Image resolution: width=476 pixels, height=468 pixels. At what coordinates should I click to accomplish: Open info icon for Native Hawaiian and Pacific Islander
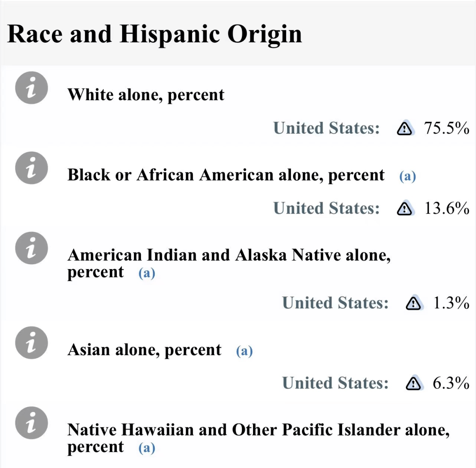[32, 423]
